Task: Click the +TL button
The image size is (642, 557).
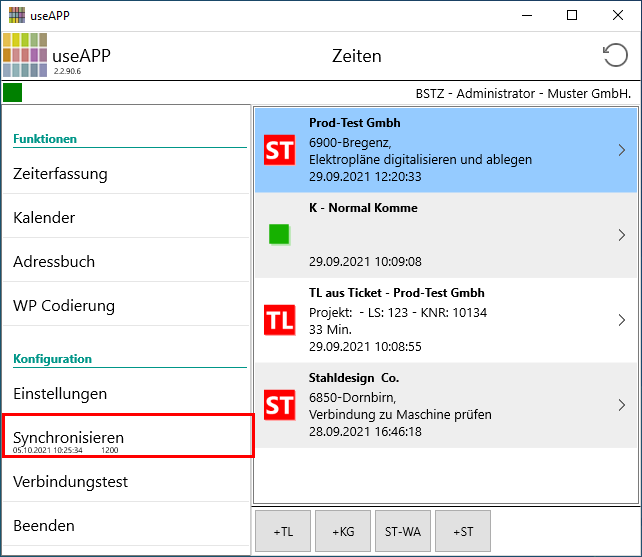Action: (x=283, y=531)
